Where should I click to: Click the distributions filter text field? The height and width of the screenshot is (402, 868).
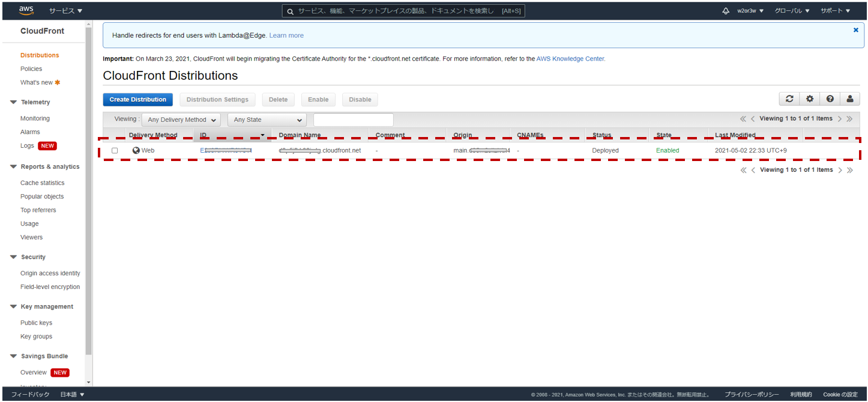click(353, 120)
